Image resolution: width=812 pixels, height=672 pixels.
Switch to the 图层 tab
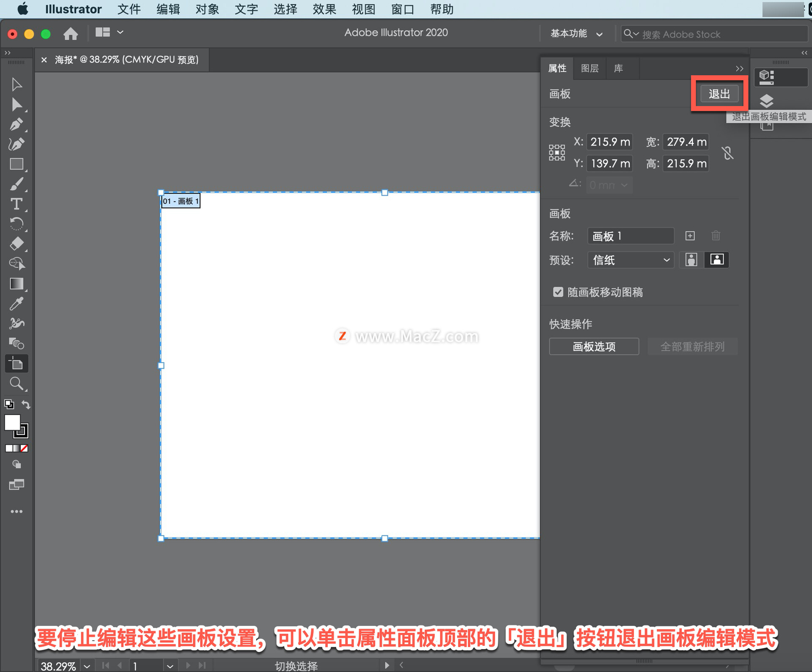point(589,68)
